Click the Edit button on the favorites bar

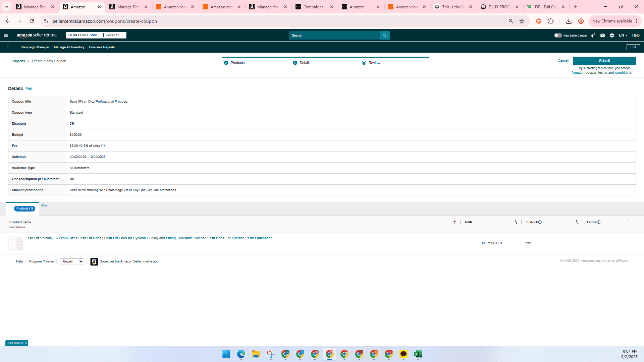[633, 47]
